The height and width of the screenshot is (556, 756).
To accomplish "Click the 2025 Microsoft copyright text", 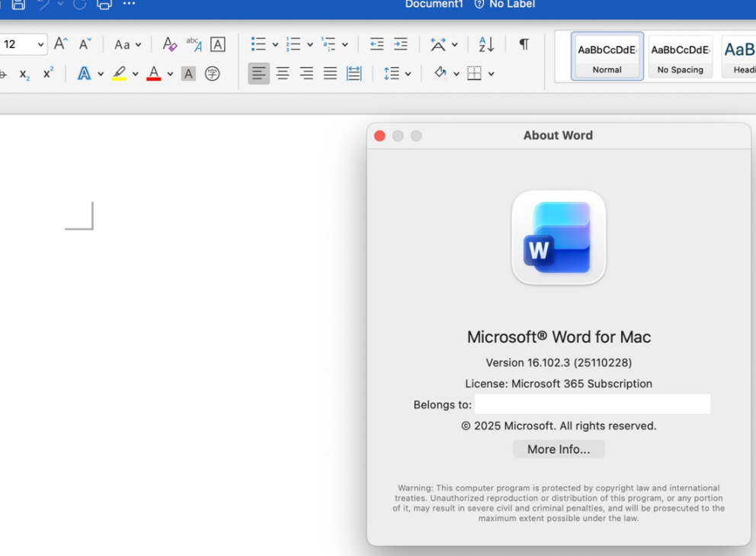I will click(559, 426).
